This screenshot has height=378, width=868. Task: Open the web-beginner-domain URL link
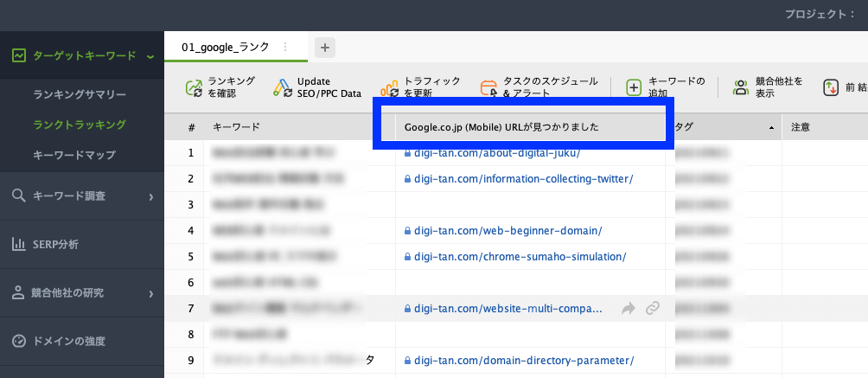point(507,231)
